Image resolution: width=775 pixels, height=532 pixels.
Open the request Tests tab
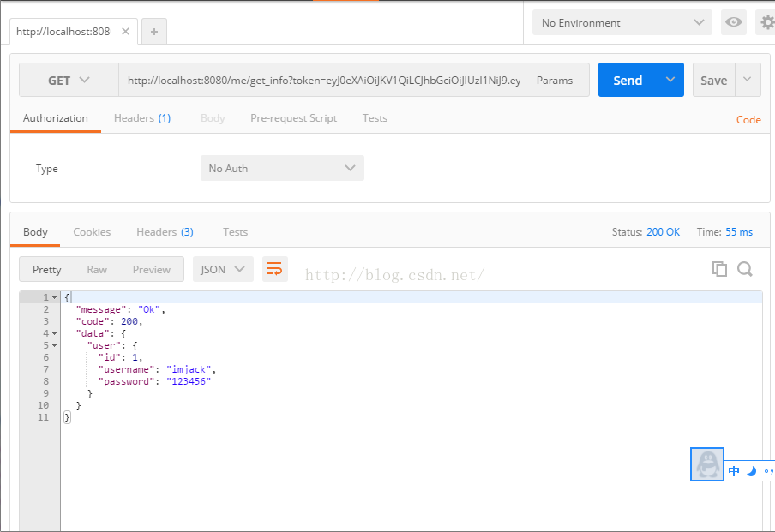tap(375, 118)
